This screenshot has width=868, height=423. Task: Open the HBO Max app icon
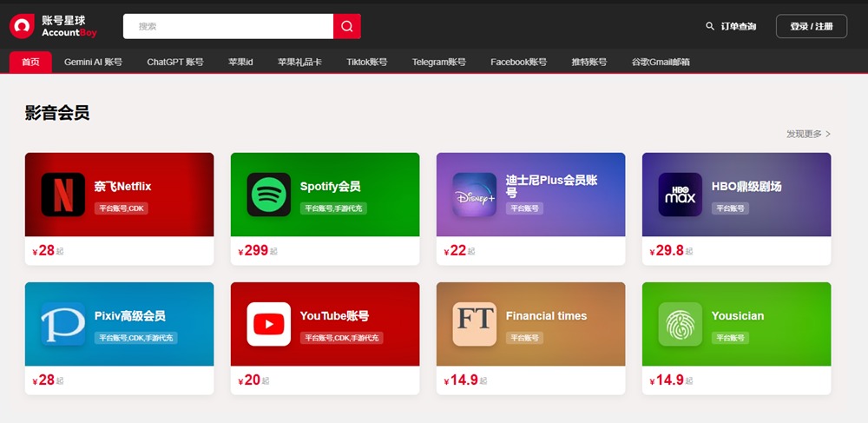point(681,195)
